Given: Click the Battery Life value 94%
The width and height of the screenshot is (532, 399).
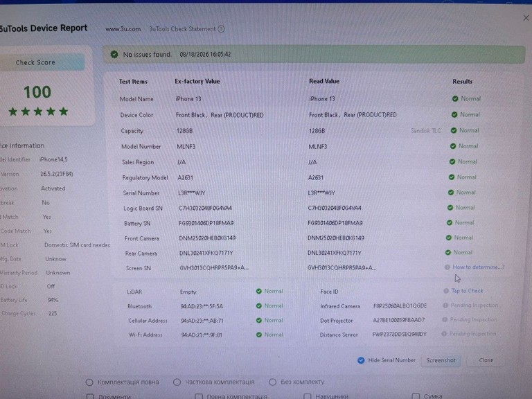Looking at the screenshot, I should click(x=53, y=300).
